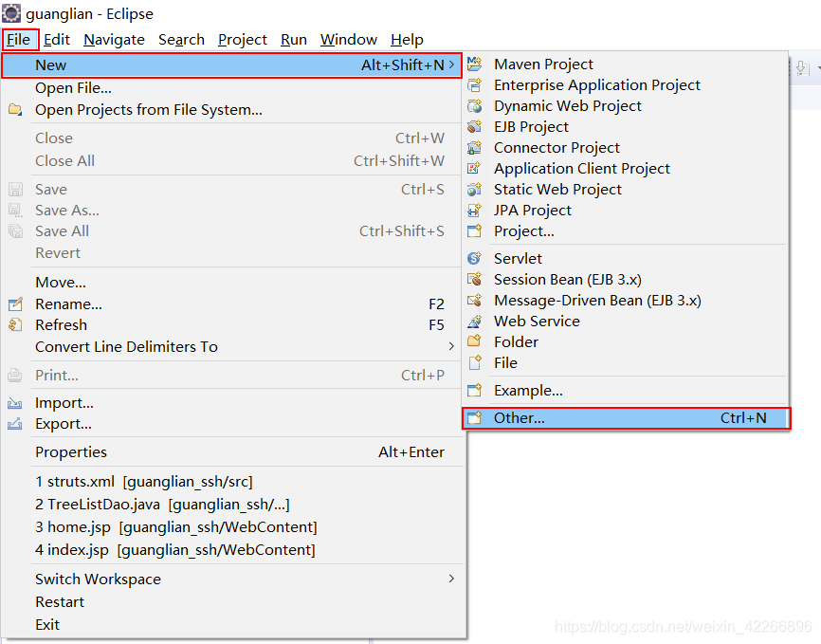The width and height of the screenshot is (821, 644).
Task: Click the new Folder icon
Action: click(x=474, y=341)
